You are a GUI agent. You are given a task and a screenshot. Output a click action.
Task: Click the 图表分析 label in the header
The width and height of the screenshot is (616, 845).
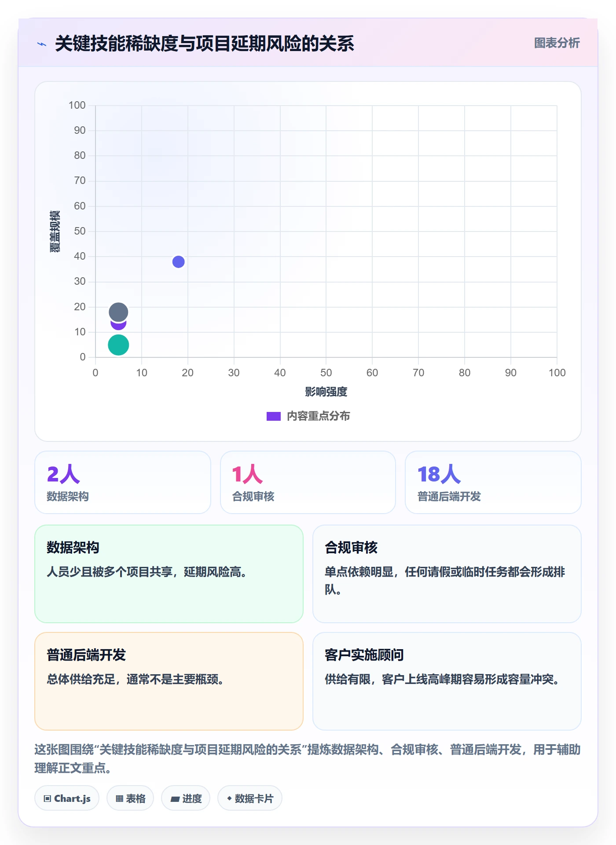point(557,43)
